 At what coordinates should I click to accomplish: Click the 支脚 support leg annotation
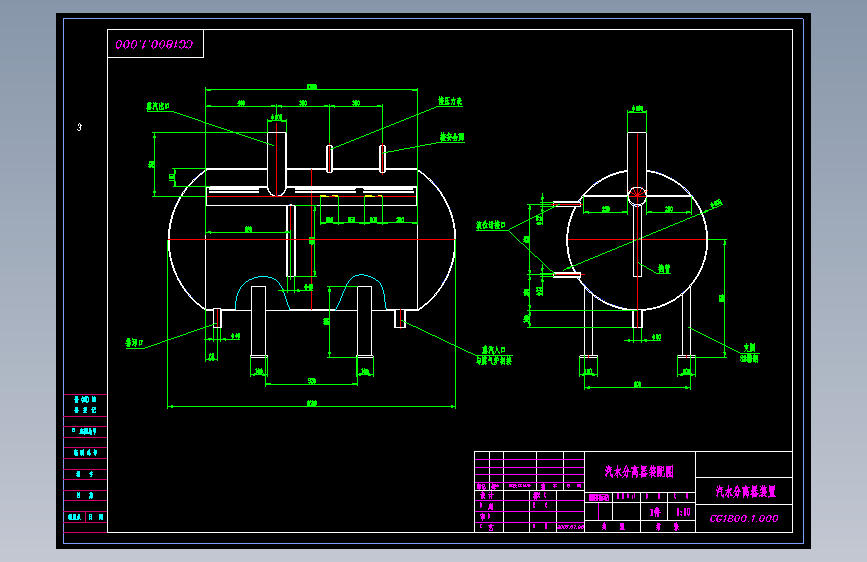click(x=749, y=348)
